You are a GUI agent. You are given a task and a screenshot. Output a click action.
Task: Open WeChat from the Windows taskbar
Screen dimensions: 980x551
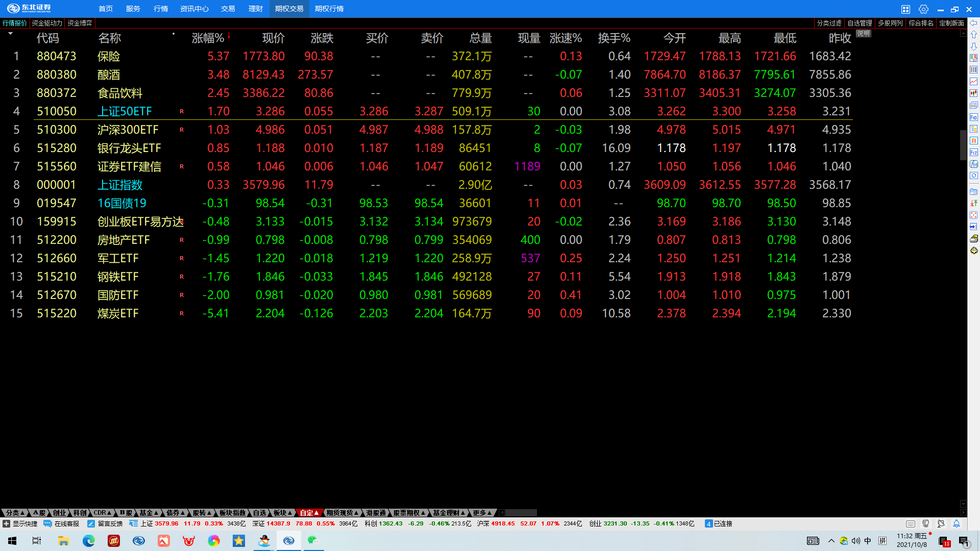(313, 541)
